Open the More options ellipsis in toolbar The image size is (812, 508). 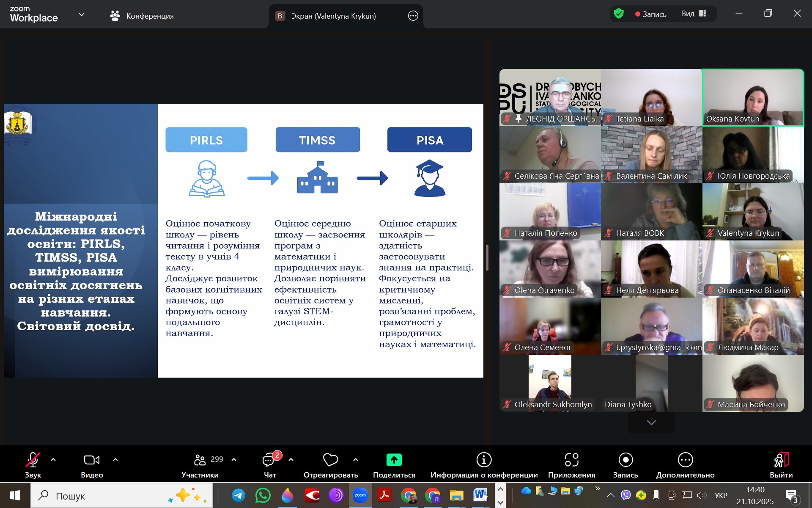tap(685, 460)
